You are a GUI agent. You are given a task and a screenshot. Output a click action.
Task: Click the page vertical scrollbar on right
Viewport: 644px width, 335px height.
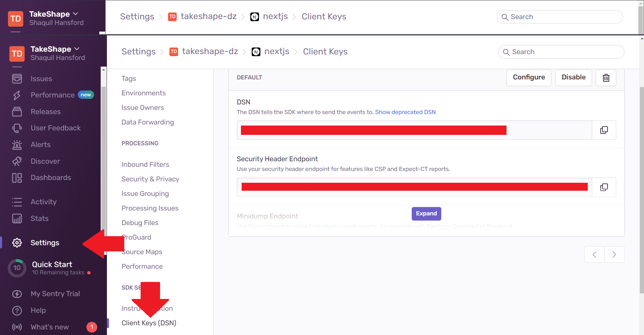642,191
